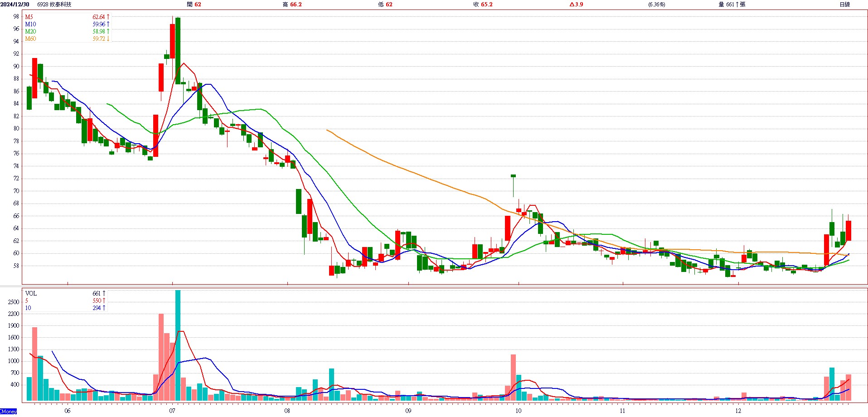Click the 08 month marker on the date axis
The width and height of the screenshot is (868, 417).
(287, 411)
